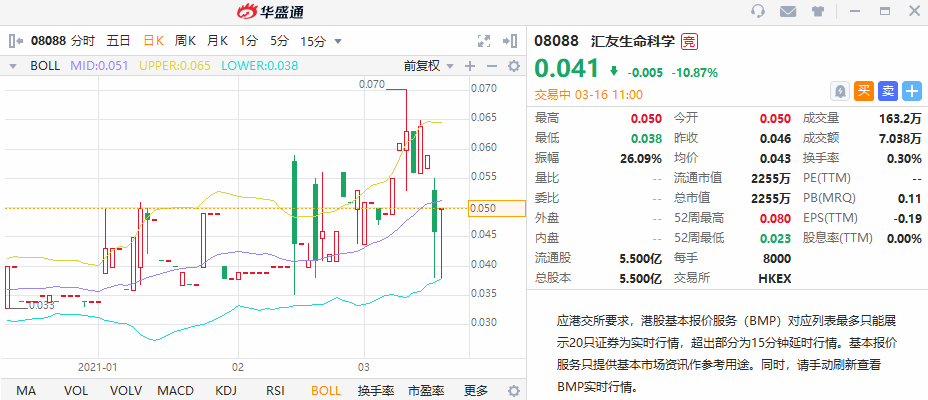Click the 华盛通 logo
The height and width of the screenshot is (400, 928).
(270, 11)
